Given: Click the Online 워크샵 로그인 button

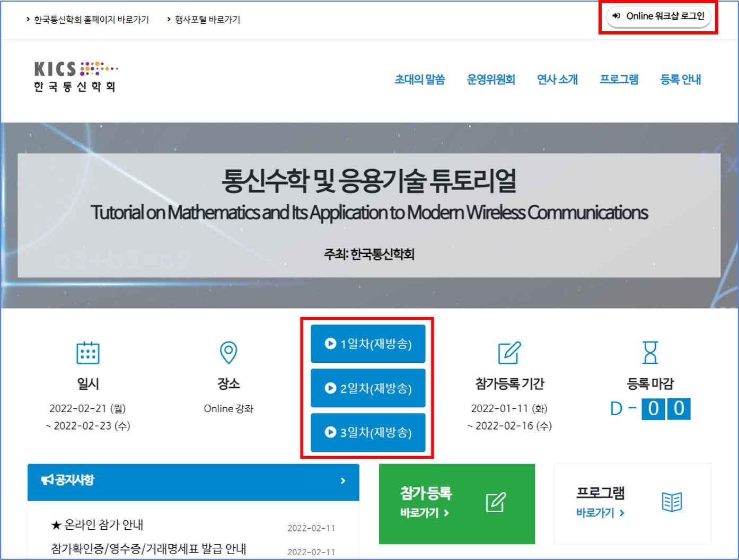Looking at the screenshot, I should [659, 16].
